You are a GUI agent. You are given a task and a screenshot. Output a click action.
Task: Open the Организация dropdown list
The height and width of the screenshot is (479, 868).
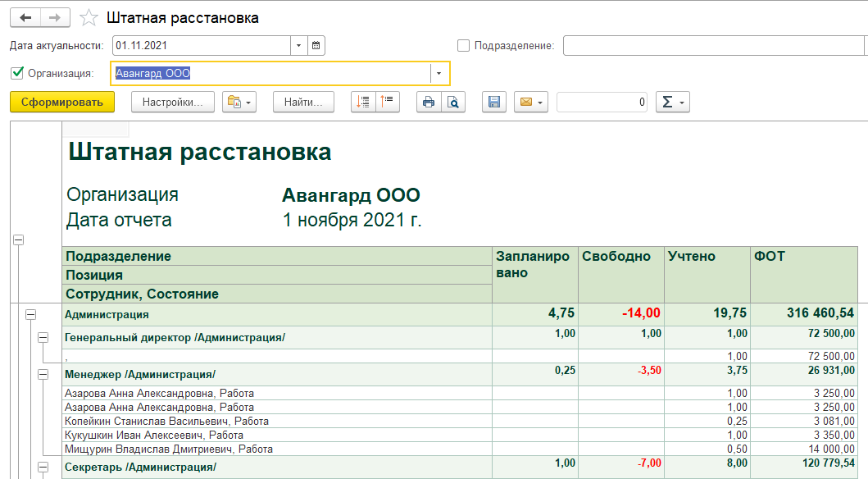click(x=439, y=74)
